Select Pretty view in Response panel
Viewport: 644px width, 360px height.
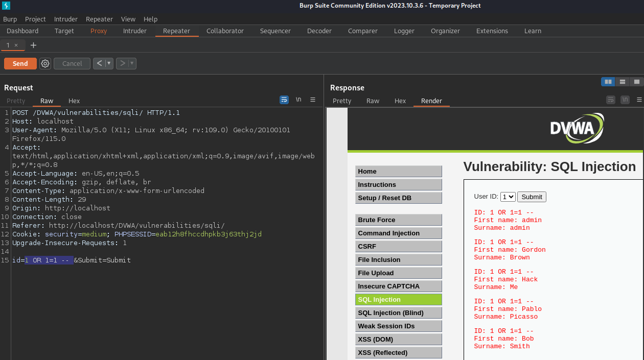pos(342,101)
